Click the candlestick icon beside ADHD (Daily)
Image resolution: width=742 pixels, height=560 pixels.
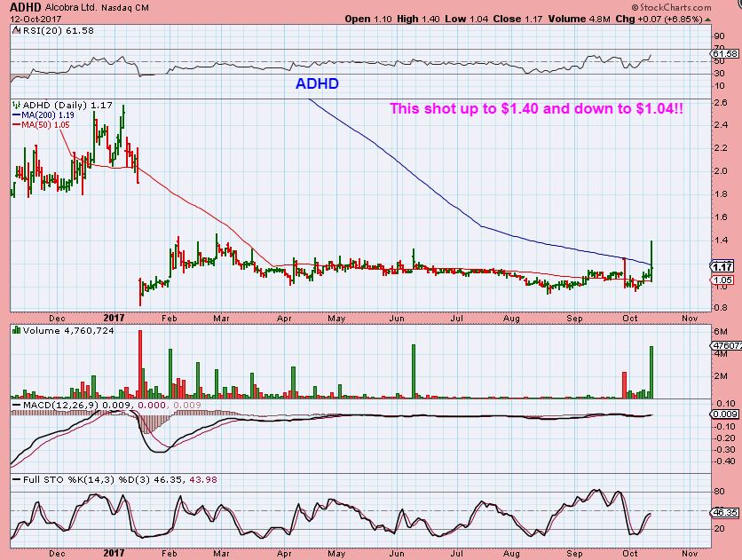(x=17, y=105)
